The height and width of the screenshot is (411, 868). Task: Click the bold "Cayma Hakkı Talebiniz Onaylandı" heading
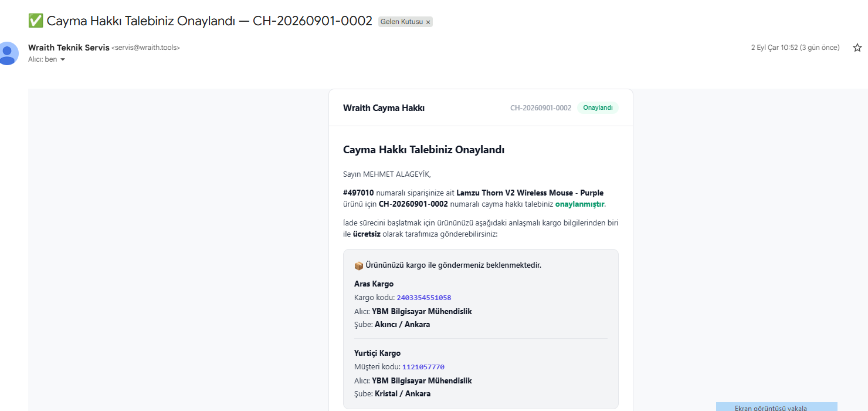424,150
